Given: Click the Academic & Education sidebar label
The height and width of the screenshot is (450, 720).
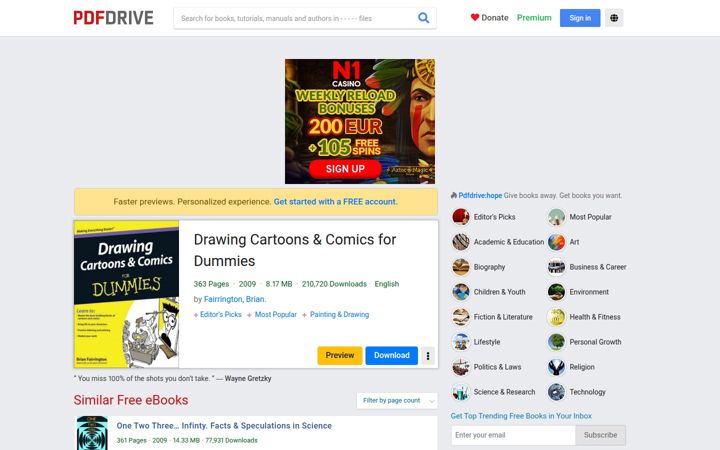Looking at the screenshot, I should 509,242.
